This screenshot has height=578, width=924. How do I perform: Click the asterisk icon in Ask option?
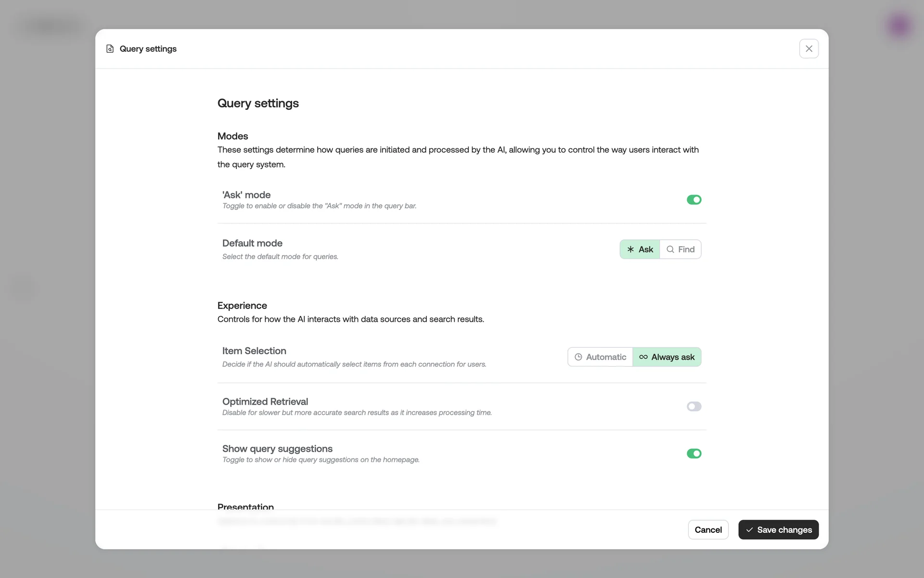[630, 250]
